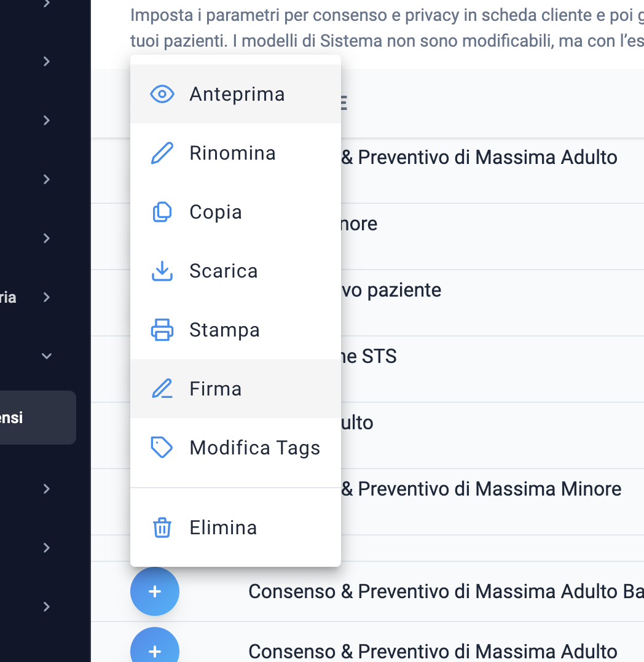This screenshot has height=662, width=644.
Task: Click the eye icon beside Anteprima
Action: [162, 94]
